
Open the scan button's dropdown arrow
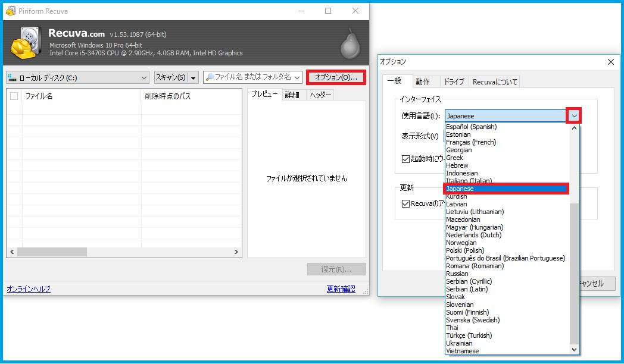click(193, 77)
